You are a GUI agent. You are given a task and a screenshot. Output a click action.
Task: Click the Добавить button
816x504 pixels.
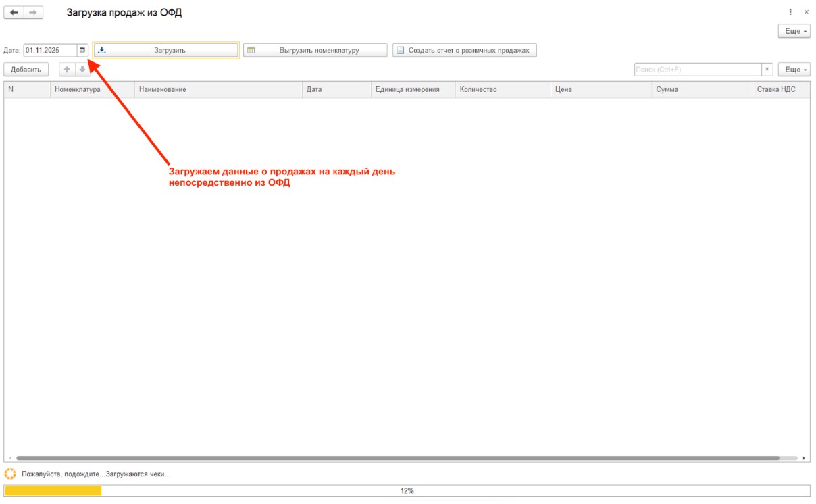tap(26, 69)
